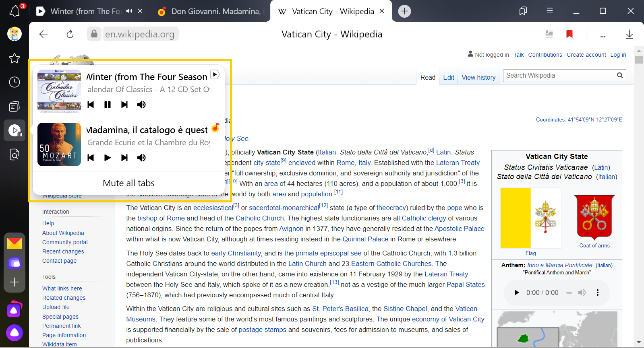Click the 50 Mozart album cover

[59, 144]
